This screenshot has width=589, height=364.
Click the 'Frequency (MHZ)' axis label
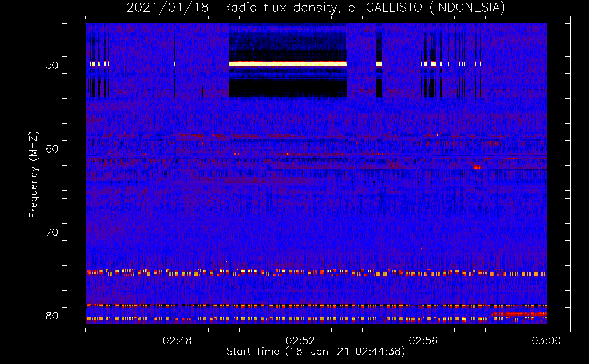click(x=33, y=175)
